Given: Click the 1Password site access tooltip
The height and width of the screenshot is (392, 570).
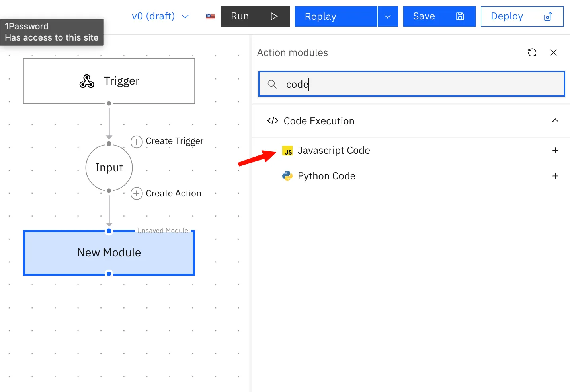Looking at the screenshot, I should [x=52, y=32].
